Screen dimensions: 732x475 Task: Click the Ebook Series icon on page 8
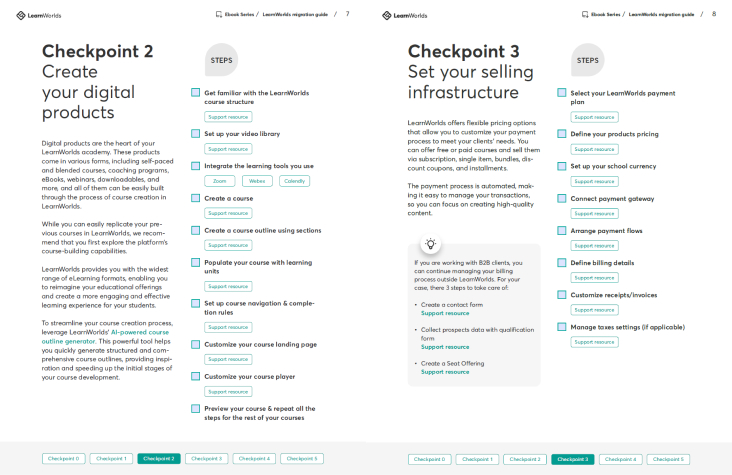585,15
